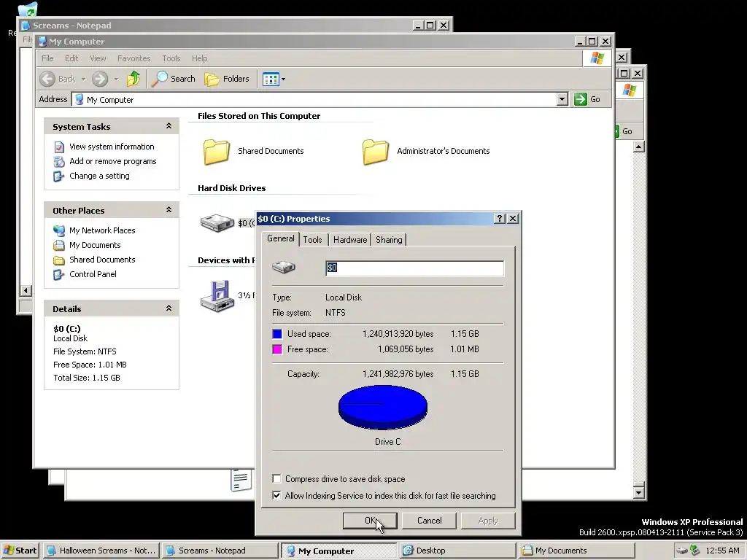
Task: Click Add or remove programs task
Action: click(x=113, y=161)
